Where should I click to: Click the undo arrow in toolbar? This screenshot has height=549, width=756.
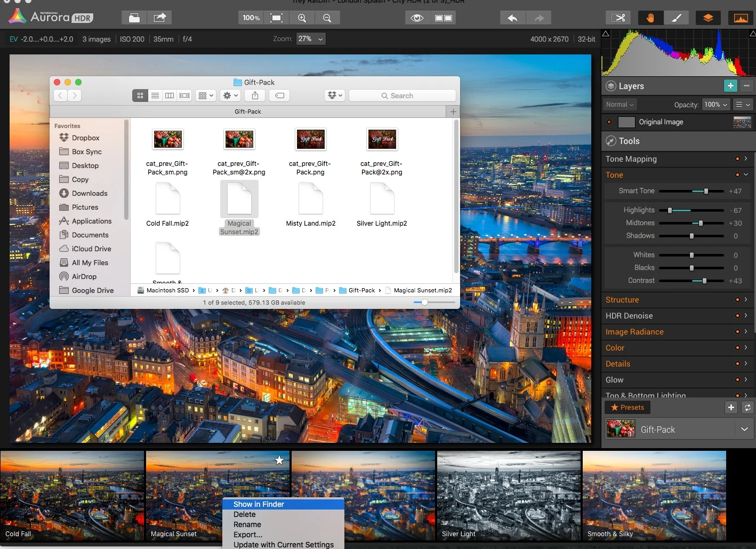click(x=513, y=18)
